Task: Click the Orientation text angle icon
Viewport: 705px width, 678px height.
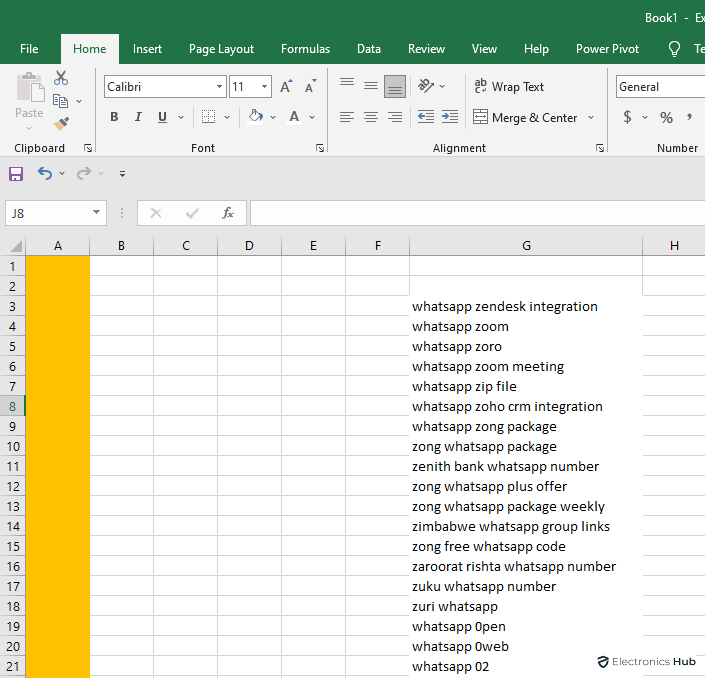Action: click(x=426, y=85)
